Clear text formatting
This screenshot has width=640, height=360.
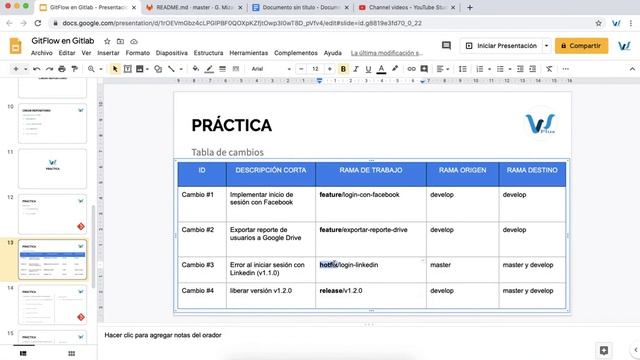[x=549, y=69]
